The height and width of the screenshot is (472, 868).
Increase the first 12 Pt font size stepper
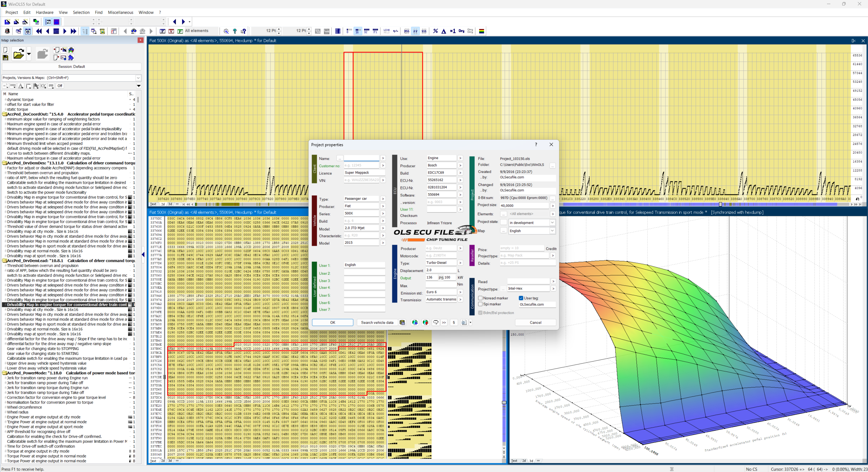click(x=279, y=29)
